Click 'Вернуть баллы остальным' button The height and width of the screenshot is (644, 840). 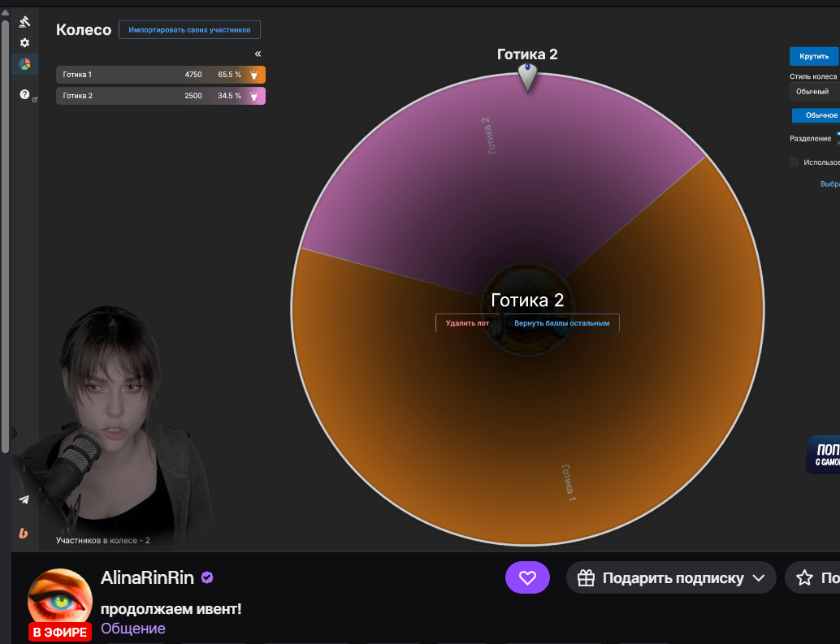(x=561, y=323)
